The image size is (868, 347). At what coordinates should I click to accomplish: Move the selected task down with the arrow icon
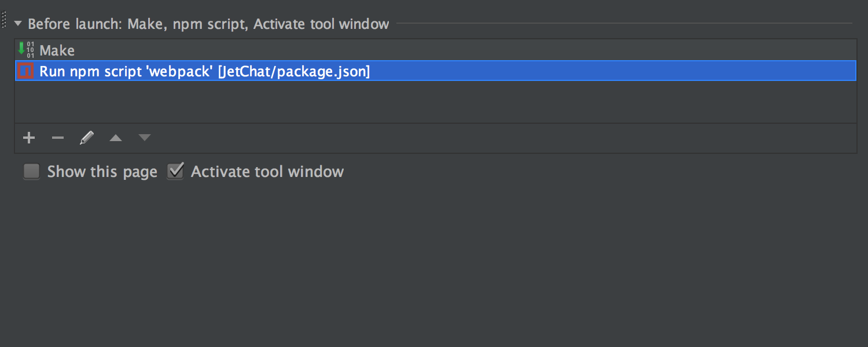144,138
